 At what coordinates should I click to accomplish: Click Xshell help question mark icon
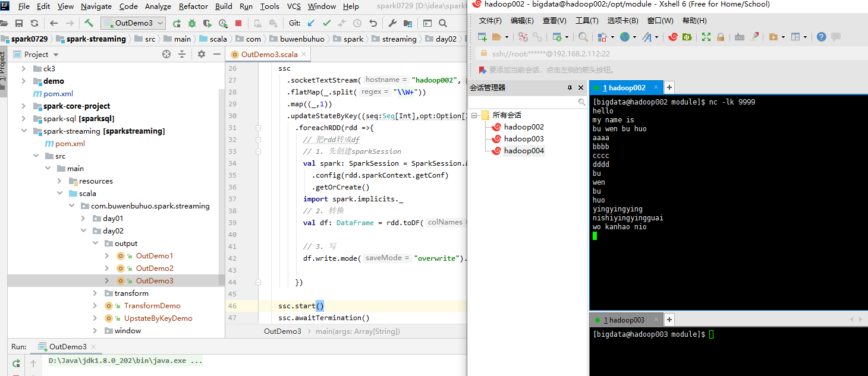[x=821, y=37]
